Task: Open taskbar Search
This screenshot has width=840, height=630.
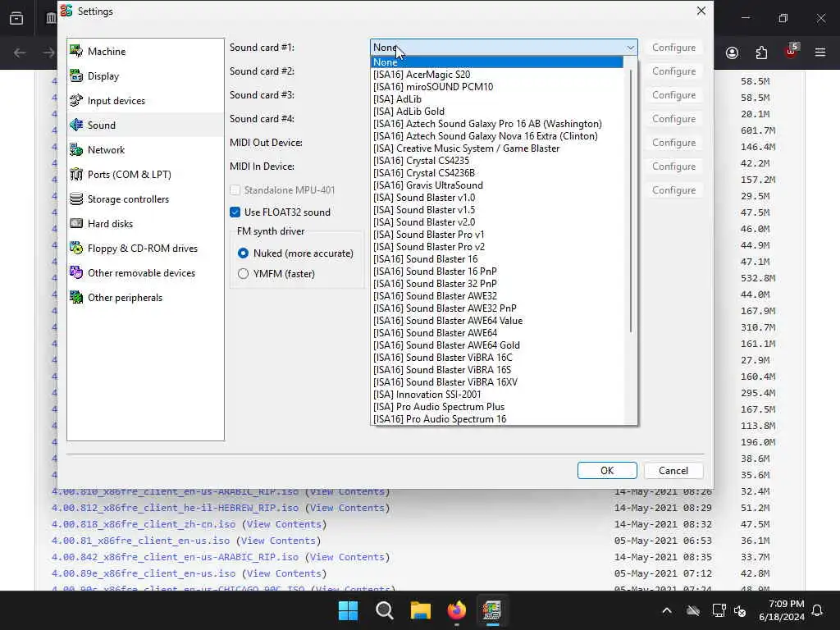Action: [384, 610]
